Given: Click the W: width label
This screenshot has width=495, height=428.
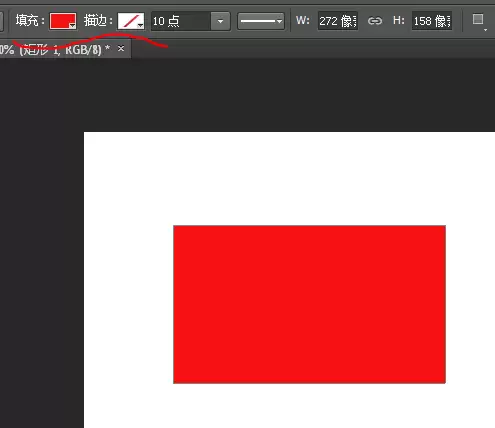Looking at the screenshot, I should [x=303, y=21].
